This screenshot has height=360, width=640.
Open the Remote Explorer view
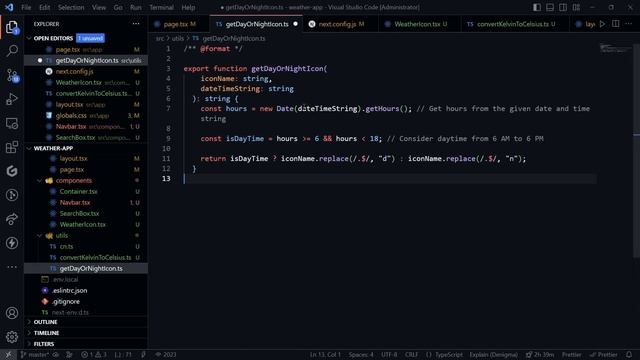12,123
